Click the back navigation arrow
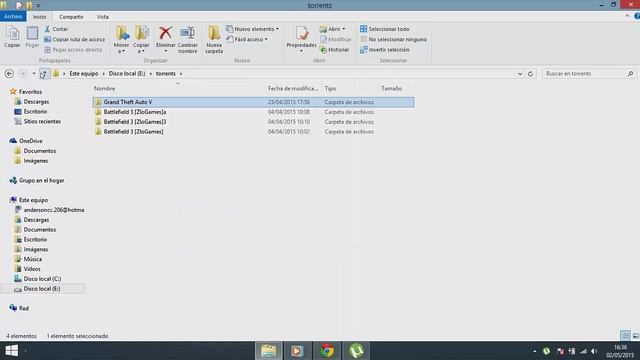The width and height of the screenshot is (640, 360). tap(9, 73)
